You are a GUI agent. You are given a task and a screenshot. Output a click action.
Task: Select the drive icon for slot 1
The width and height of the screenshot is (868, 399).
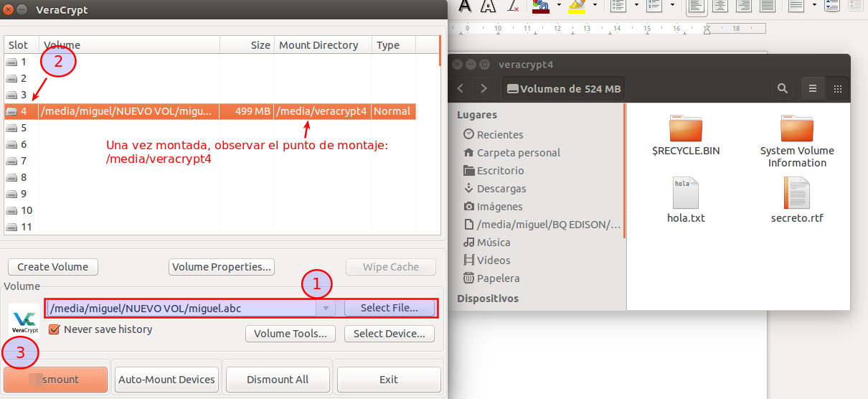[12, 62]
